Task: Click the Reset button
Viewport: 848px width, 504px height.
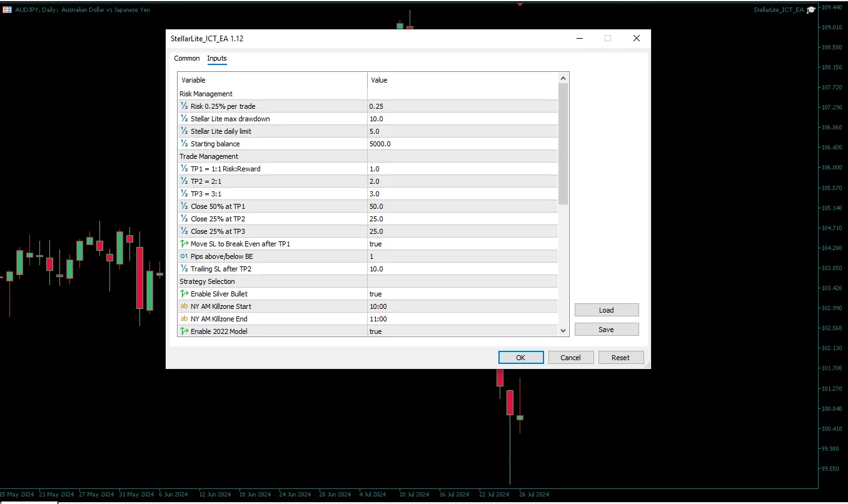Action: pos(621,358)
